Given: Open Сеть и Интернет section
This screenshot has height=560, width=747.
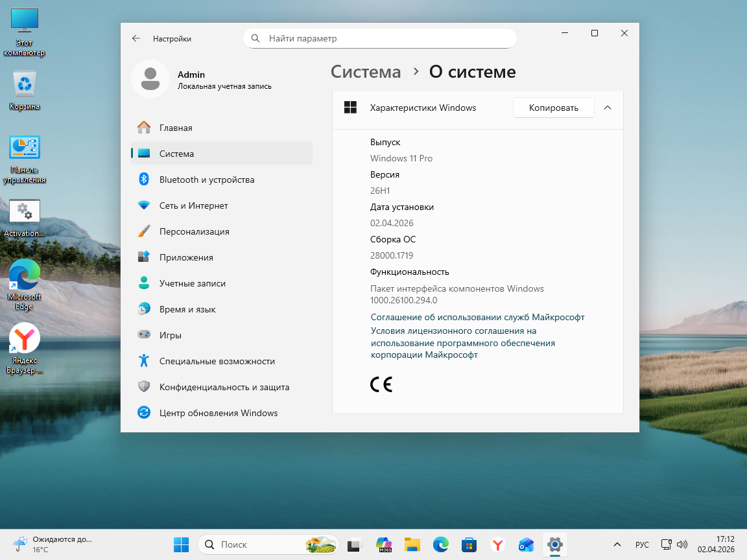Looking at the screenshot, I should 193,205.
